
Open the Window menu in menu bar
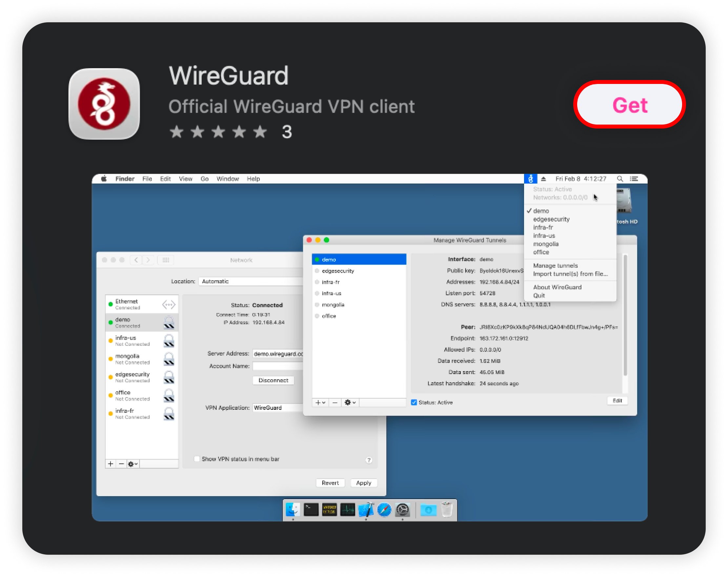227,179
